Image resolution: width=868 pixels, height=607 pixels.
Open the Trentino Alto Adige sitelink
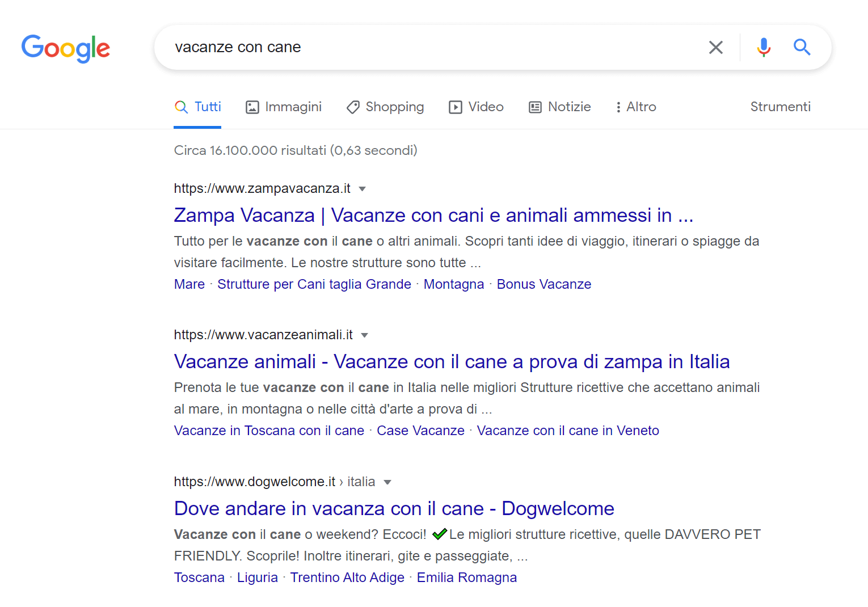pos(347,578)
